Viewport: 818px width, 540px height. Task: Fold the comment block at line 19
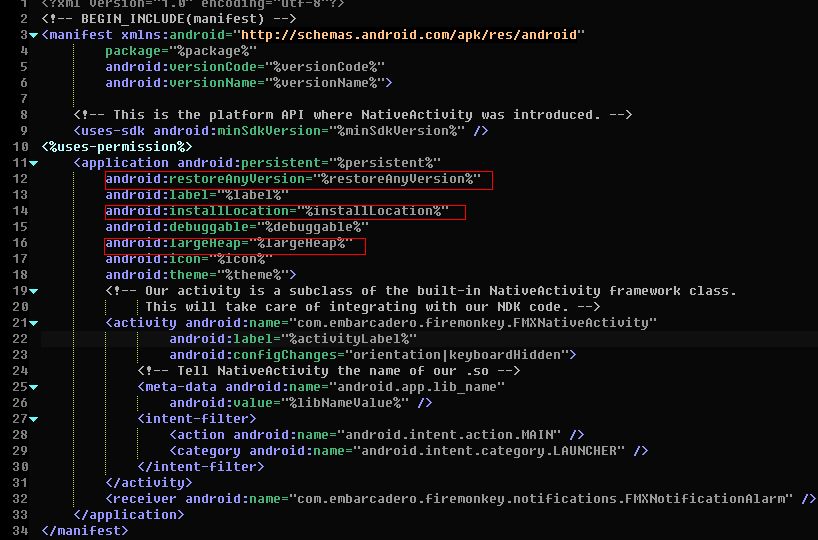[x=34, y=291]
